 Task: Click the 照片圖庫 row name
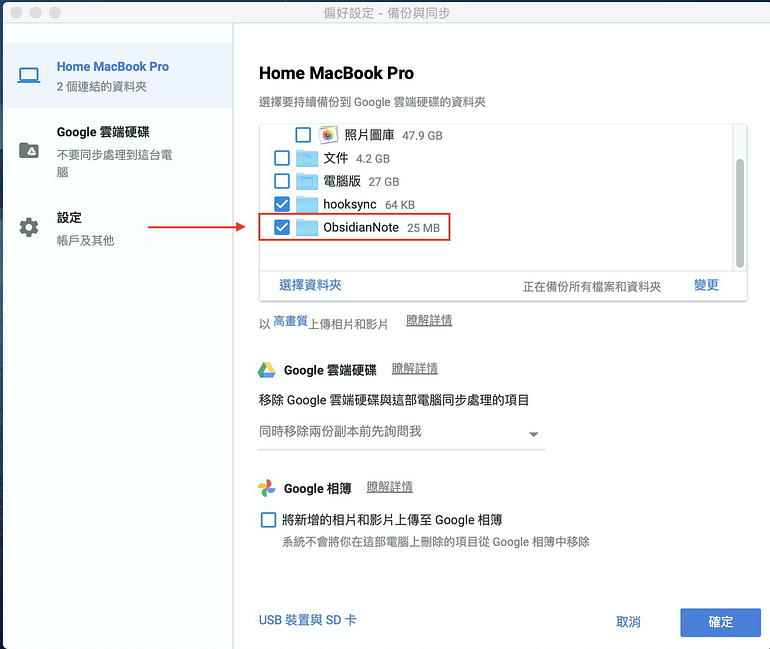coord(369,135)
